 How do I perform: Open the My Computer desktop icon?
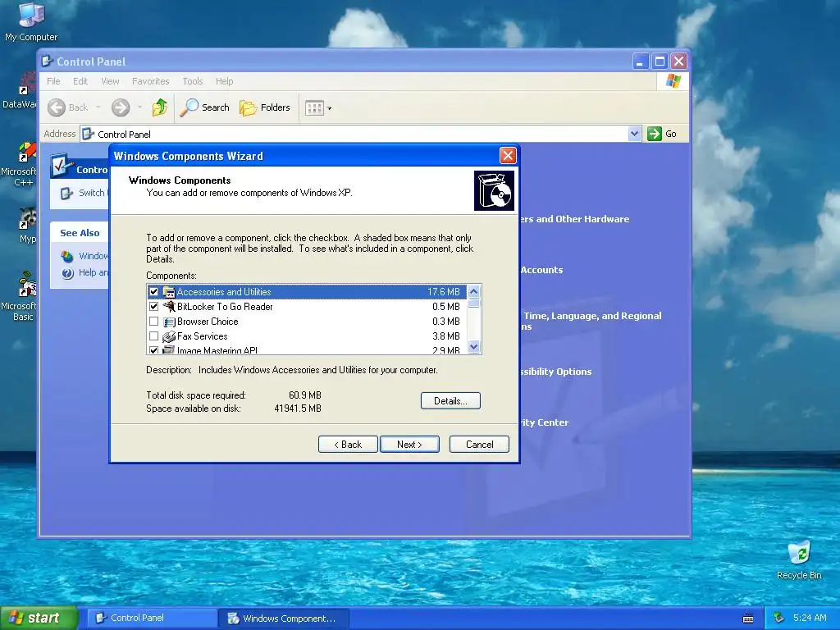tap(31, 21)
